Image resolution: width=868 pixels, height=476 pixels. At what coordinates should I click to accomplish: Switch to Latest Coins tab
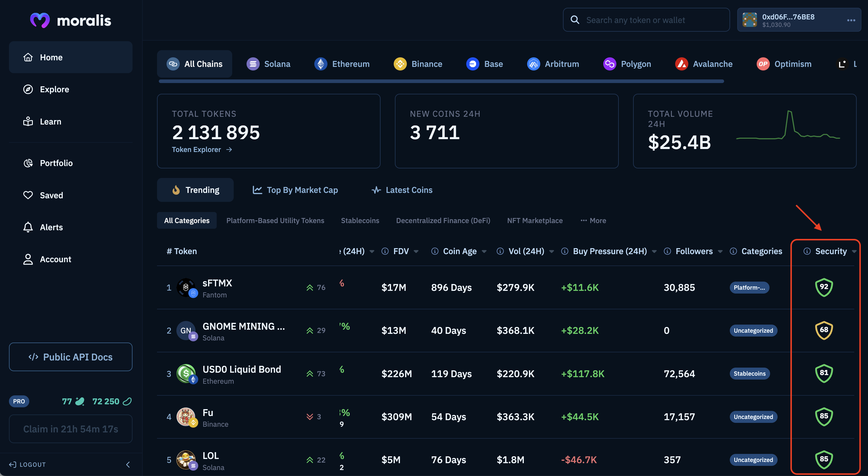click(402, 190)
